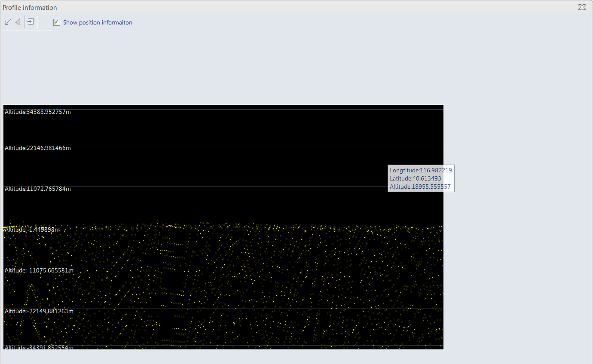This screenshot has width=593, height=364.
Task: Click the Profile information title text
Action: [x=30, y=8]
